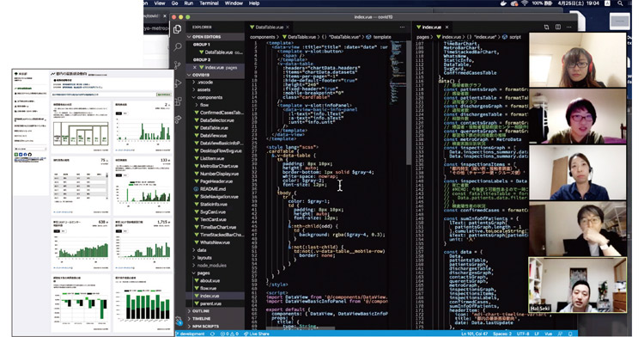644x337 pixels.
Task: Open Source Control view in activity bar
Action: pos(178,65)
